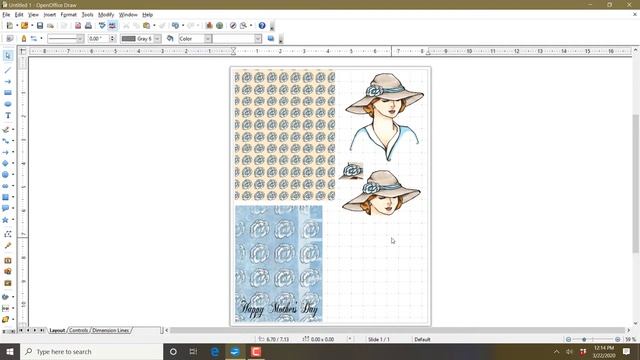Click the Paste icon
Screen dimensions: 640x360
tap(147, 26)
